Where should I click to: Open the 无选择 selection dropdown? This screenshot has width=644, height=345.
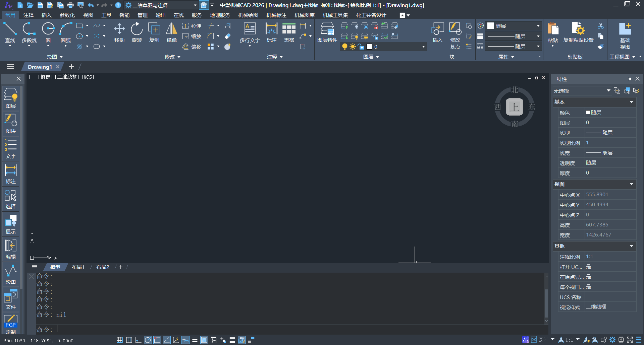(x=582, y=91)
